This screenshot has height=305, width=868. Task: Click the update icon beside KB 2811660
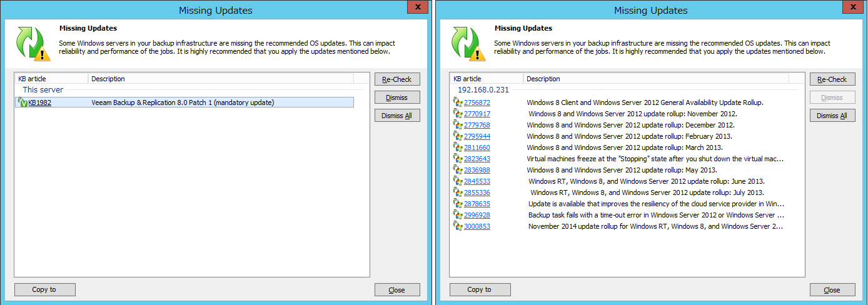[458, 147]
